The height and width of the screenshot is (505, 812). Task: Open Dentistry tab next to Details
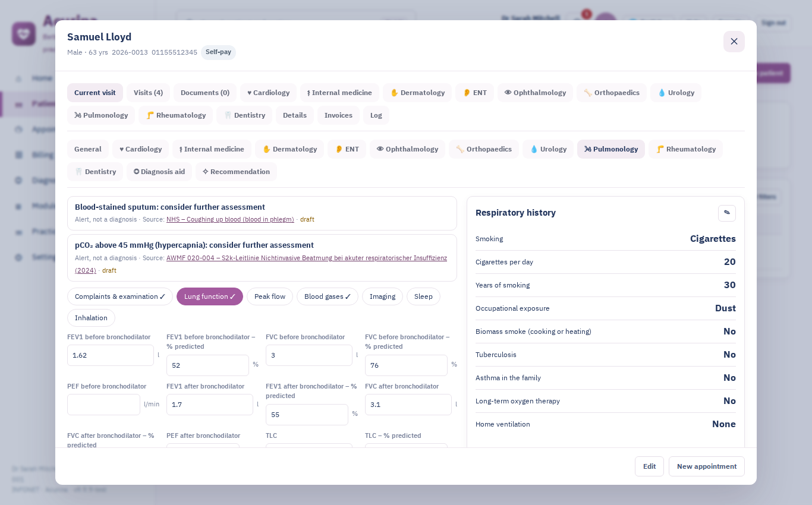244,115
